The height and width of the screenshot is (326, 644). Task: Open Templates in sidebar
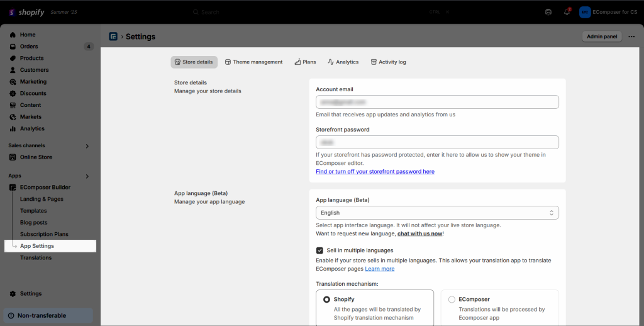pos(33,211)
